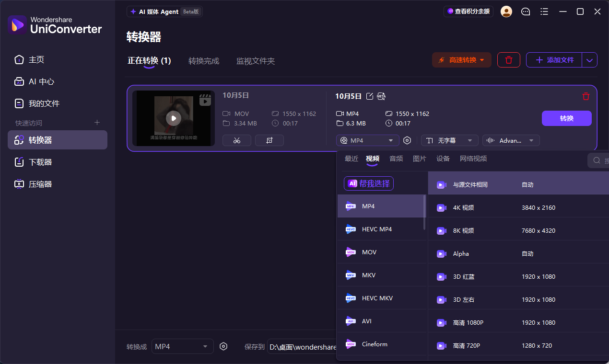Click red trash button to clear list
This screenshot has width=609, height=364.
coord(509,60)
